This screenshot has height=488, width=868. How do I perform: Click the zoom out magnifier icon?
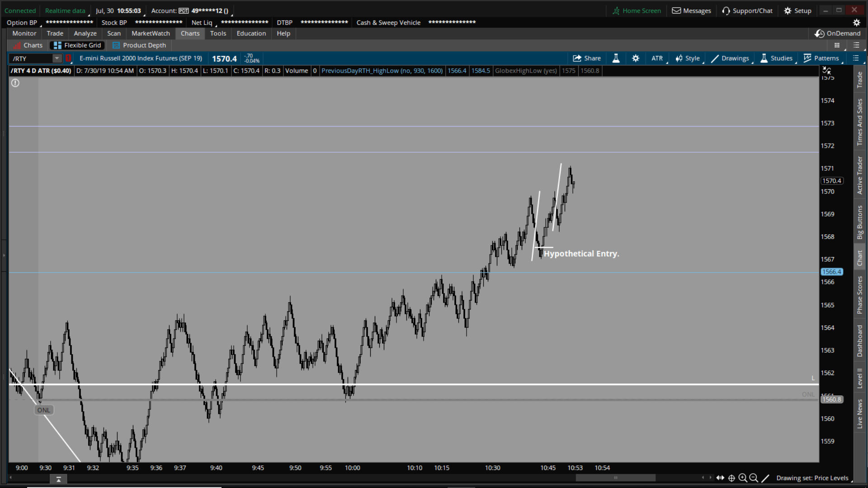[x=754, y=478]
